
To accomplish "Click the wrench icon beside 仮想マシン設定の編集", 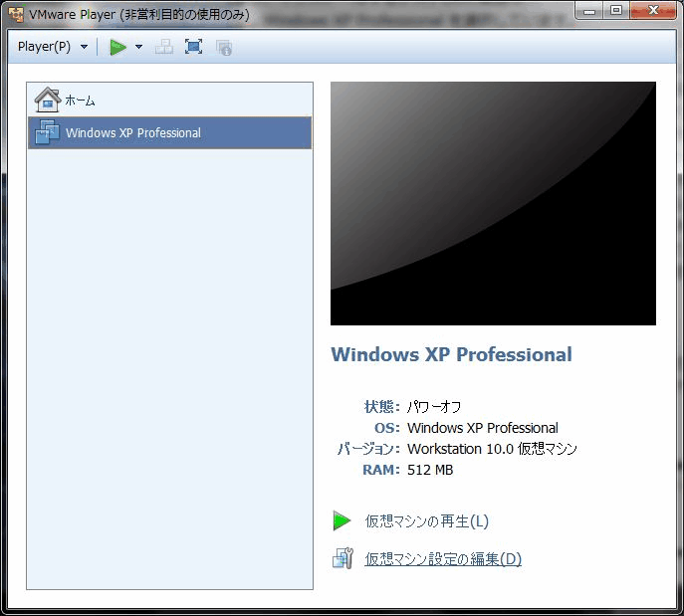I will pos(342,558).
